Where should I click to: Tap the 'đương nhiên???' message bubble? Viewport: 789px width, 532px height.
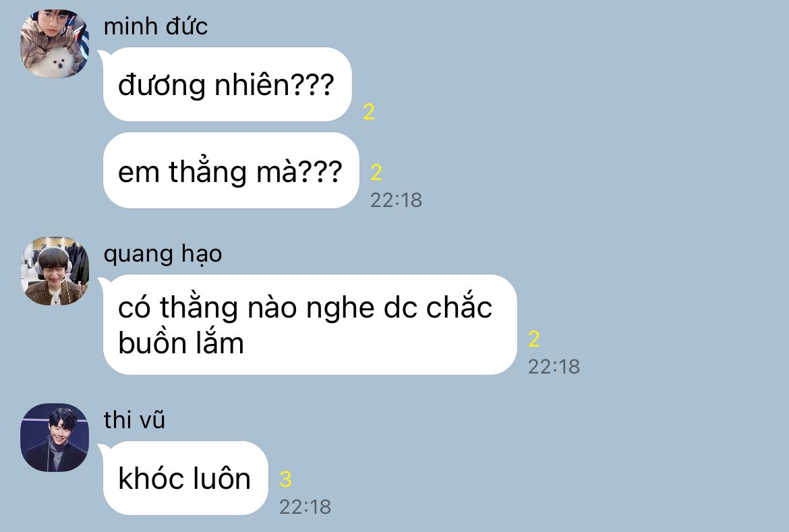227,84
